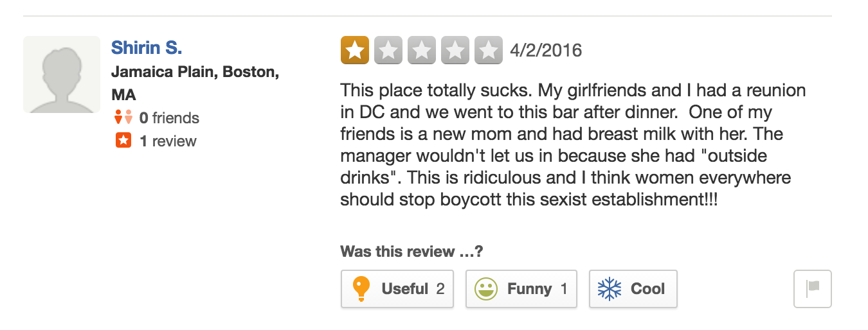
Task: Click the lightbulb icon on Useful
Action: click(x=362, y=289)
